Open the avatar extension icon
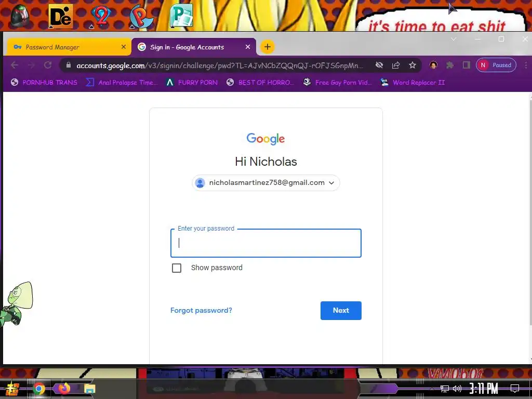This screenshot has height=399, width=532. coord(433,65)
